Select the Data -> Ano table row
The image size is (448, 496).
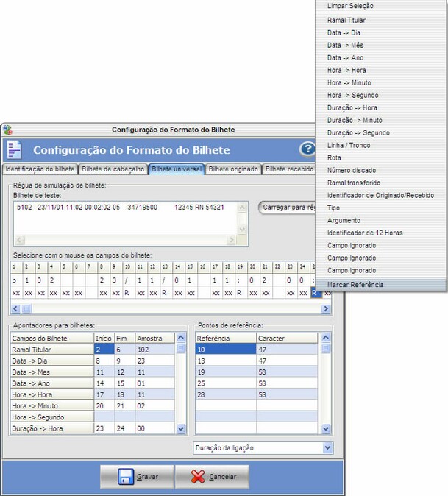(x=92, y=383)
